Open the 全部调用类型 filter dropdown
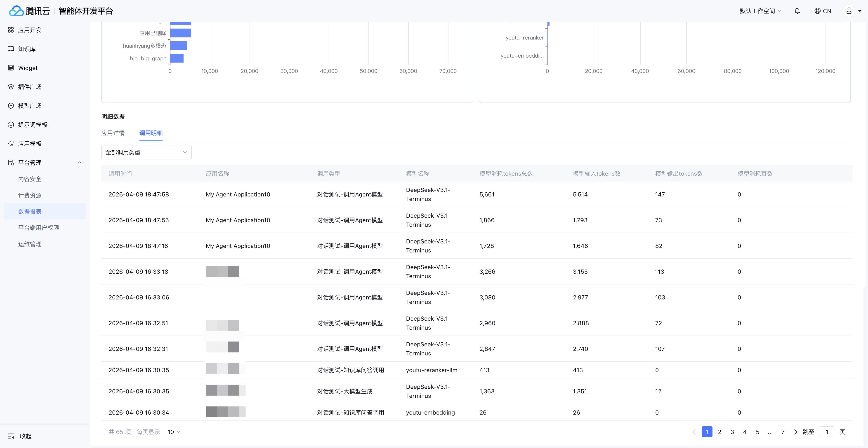The image size is (868, 448). pyautogui.click(x=146, y=152)
